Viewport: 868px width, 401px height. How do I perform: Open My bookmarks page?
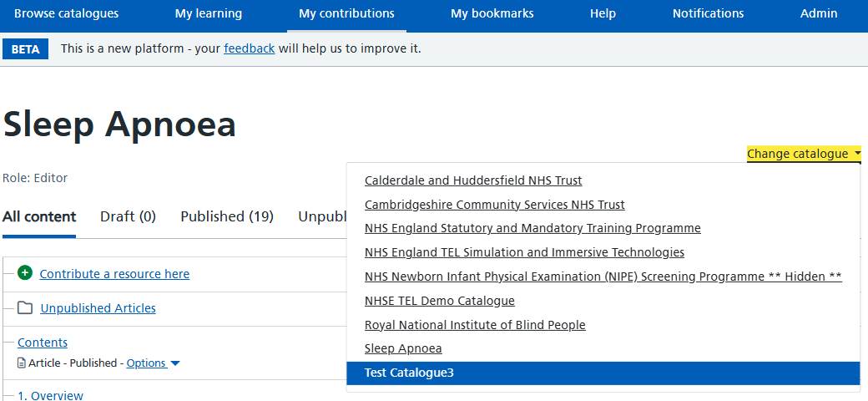tap(492, 14)
